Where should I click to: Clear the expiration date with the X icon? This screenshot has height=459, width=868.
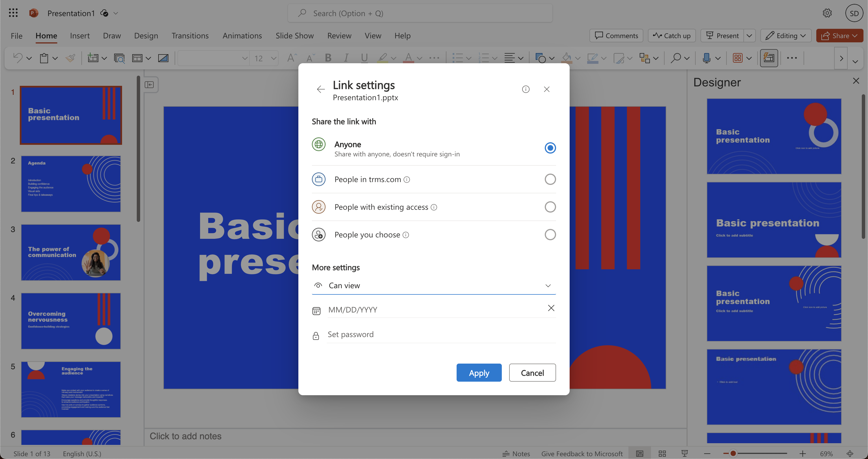click(551, 308)
